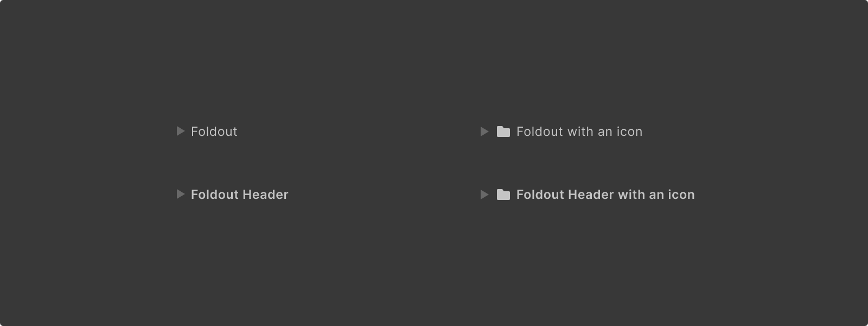Click the folder icon beside Foldout with an icon

click(x=505, y=131)
